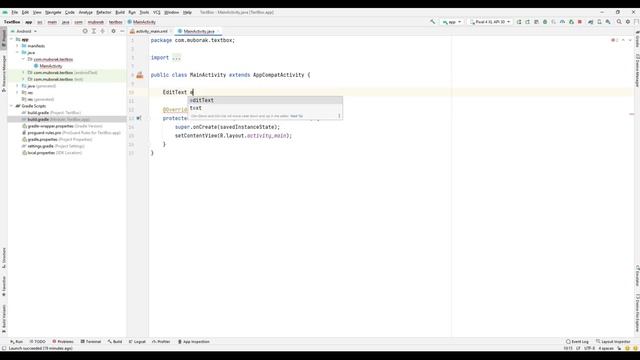This screenshot has height=360, width=640.
Task: Toggle Device File Explorer side tab
Action: (637, 313)
